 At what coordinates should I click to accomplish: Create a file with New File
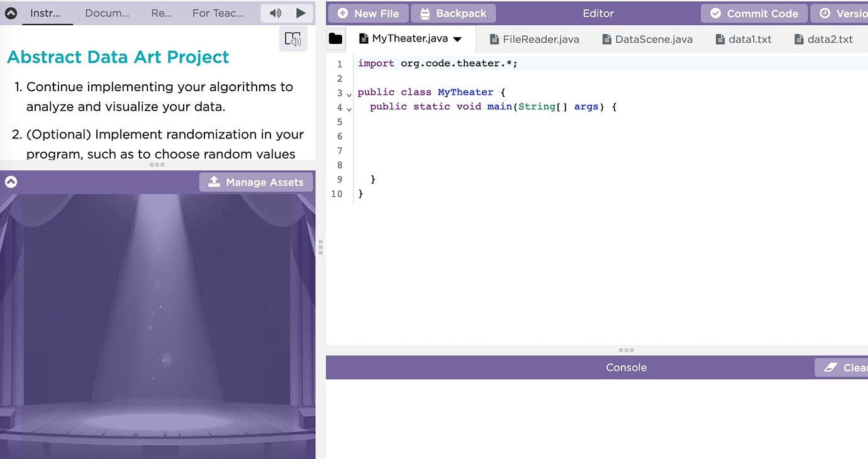click(368, 13)
